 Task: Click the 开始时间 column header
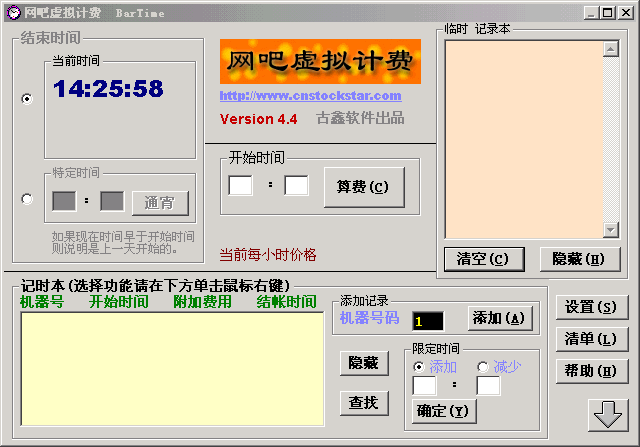(119, 302)
